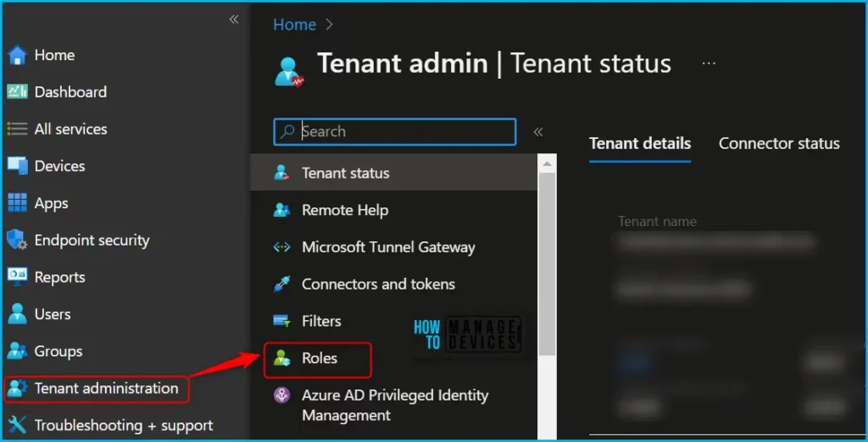Collapse the Tenant admin submenu panel
Screen dimensions: 868x442
537,131
